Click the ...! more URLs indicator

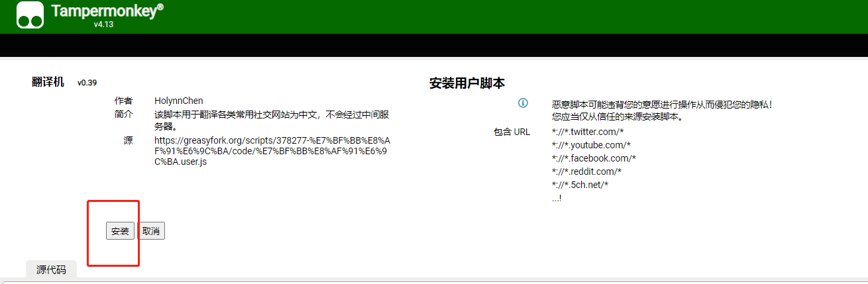pos(557,197)
